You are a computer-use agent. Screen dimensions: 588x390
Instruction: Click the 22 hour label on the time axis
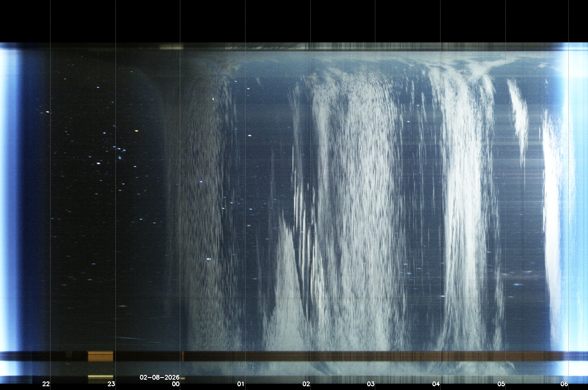coord(46,384)
